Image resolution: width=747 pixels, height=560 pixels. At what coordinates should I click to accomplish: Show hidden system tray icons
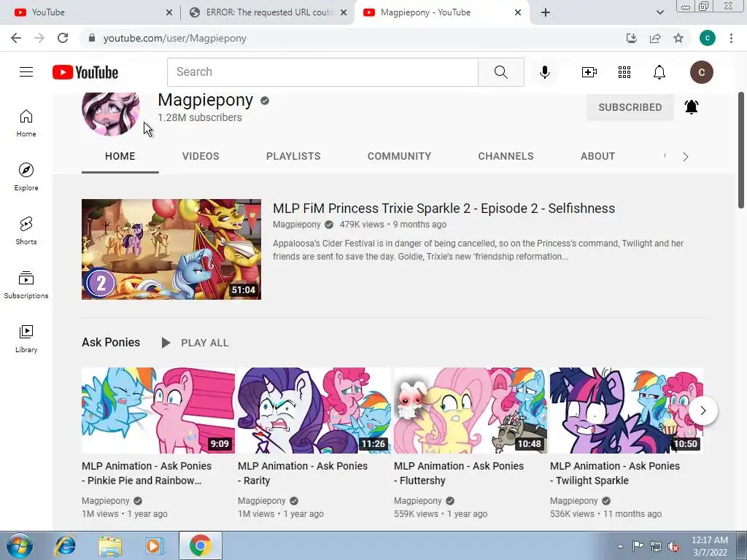[620, 546]
